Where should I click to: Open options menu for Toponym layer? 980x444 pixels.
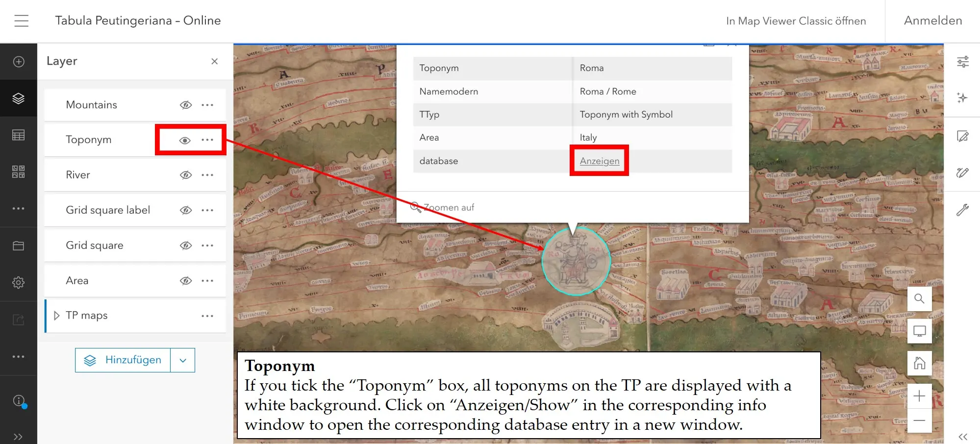(207, 140)
